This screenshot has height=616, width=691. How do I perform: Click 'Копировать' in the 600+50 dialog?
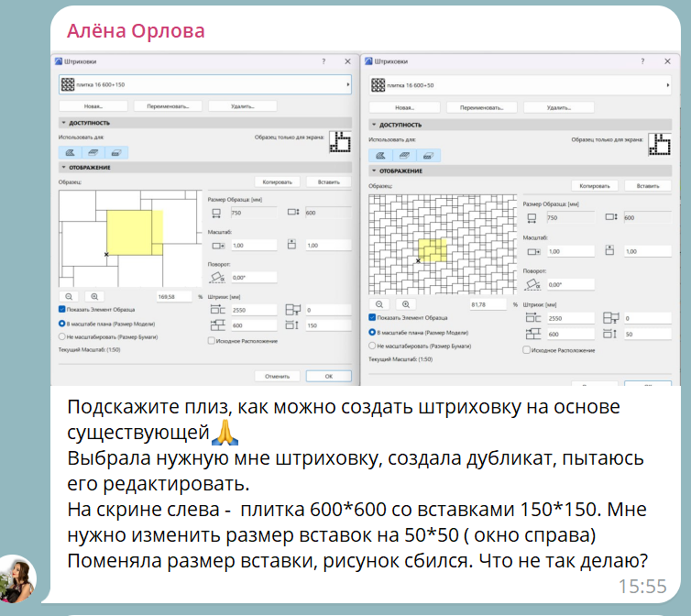click(593, 185)
